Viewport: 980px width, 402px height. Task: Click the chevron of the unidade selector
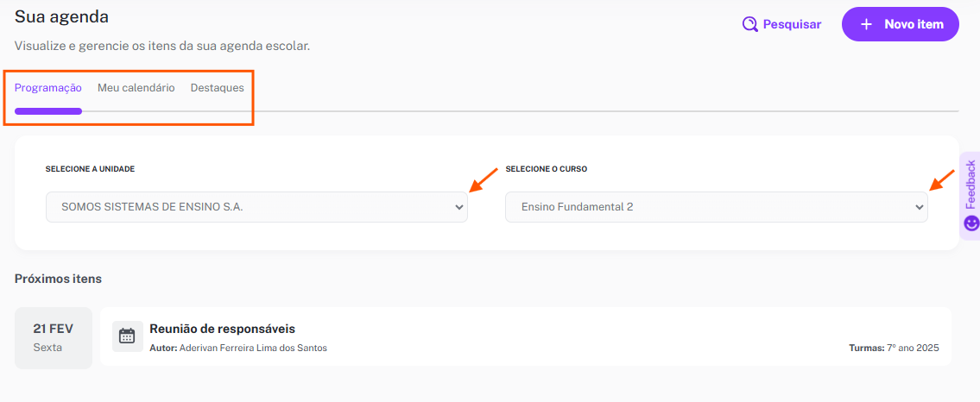pos(459,207)
